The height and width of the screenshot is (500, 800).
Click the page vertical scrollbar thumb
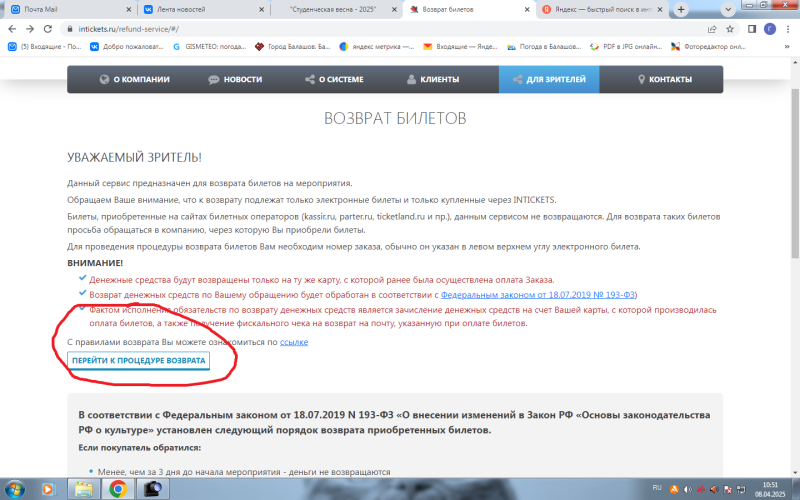click(x=795, y=173)
